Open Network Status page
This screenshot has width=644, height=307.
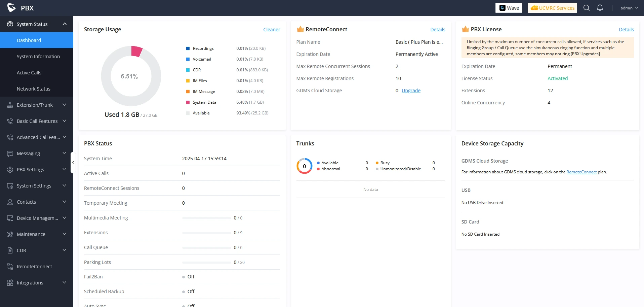pos(37,89)
